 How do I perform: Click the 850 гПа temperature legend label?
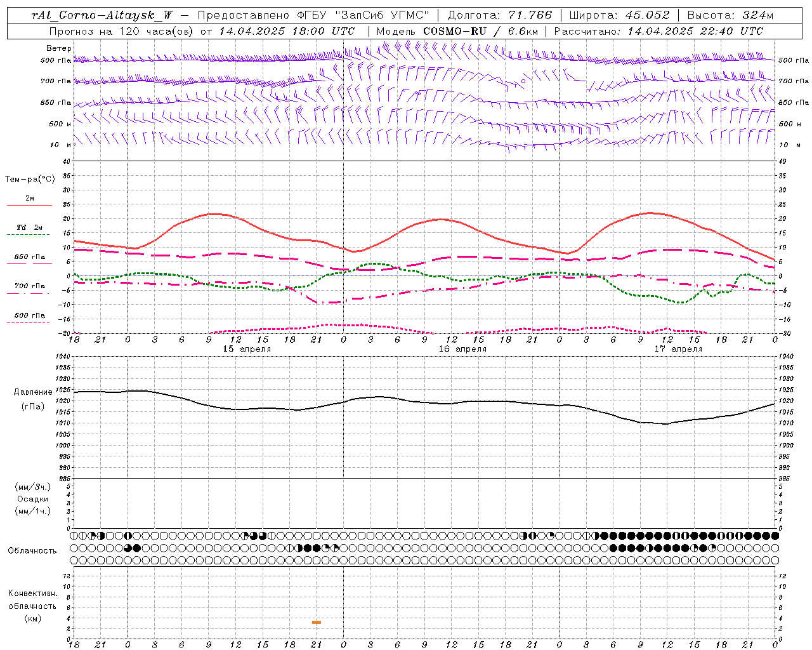[x=29, y=257]
